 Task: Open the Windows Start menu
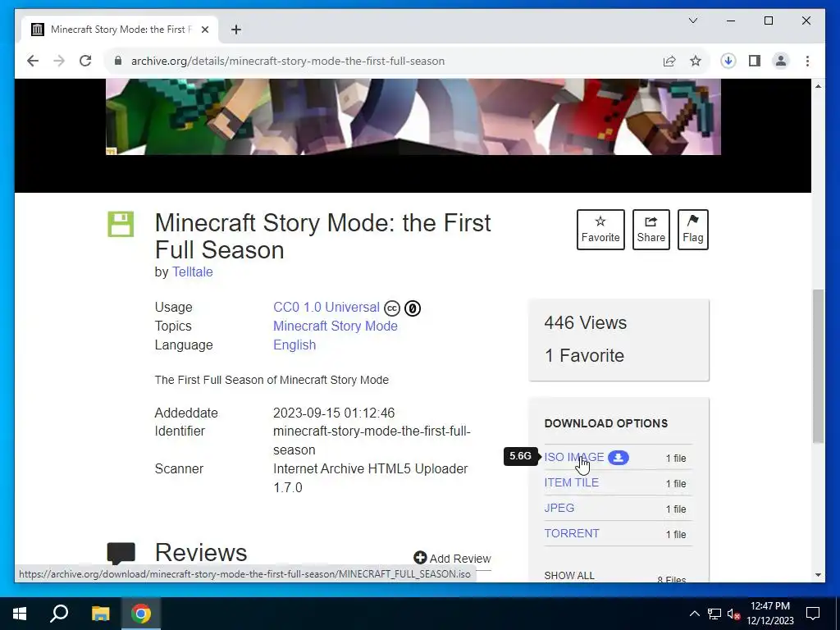[x=20, y=614]
